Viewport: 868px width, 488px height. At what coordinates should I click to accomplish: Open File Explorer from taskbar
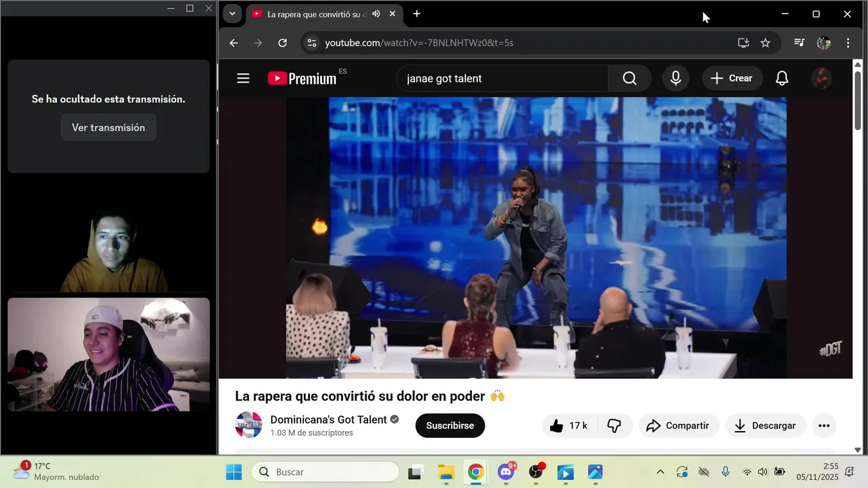(446, 472)
